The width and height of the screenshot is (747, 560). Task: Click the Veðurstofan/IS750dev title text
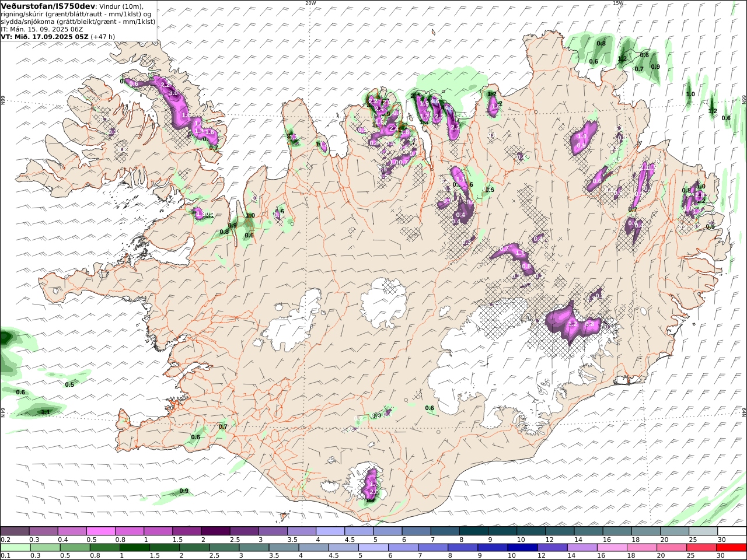[47, 6]
